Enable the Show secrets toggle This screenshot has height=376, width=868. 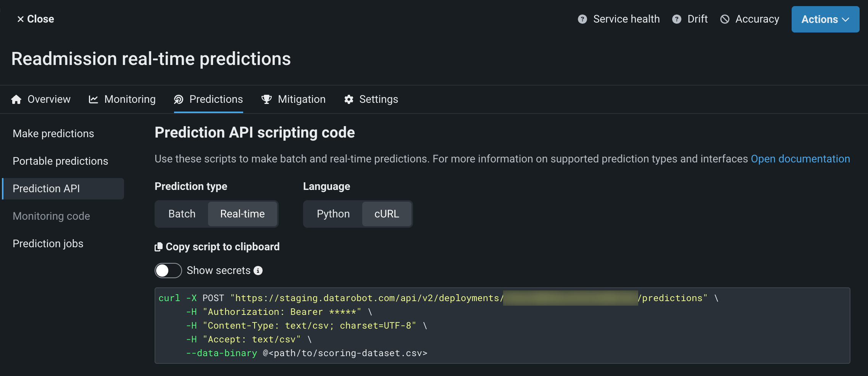pos(168,271)
